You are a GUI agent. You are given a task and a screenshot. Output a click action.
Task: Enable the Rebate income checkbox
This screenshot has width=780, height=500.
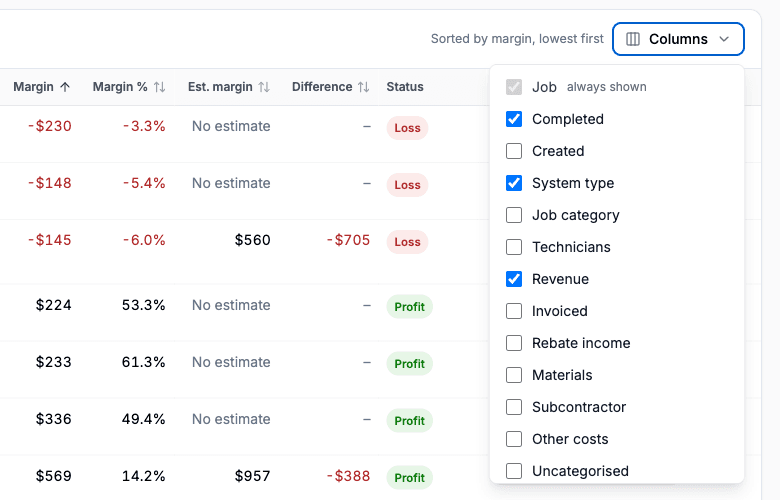click(514, 343)
